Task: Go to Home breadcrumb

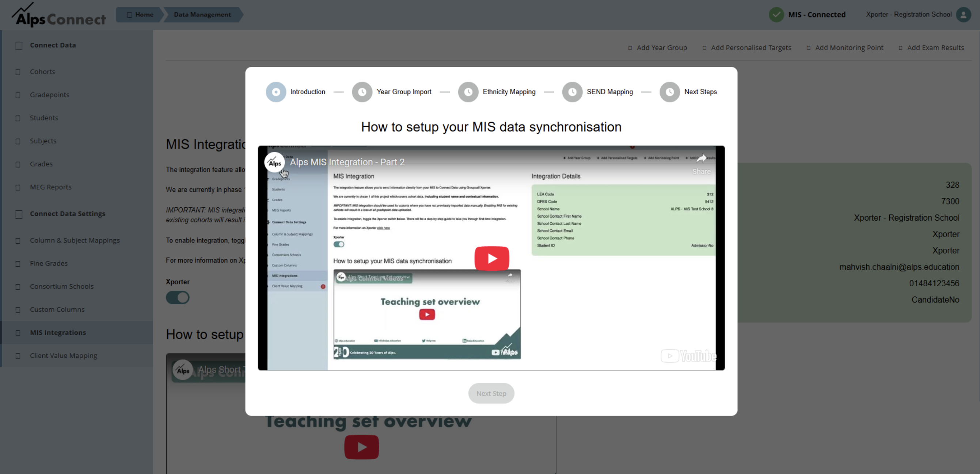Action: point(140,15)
